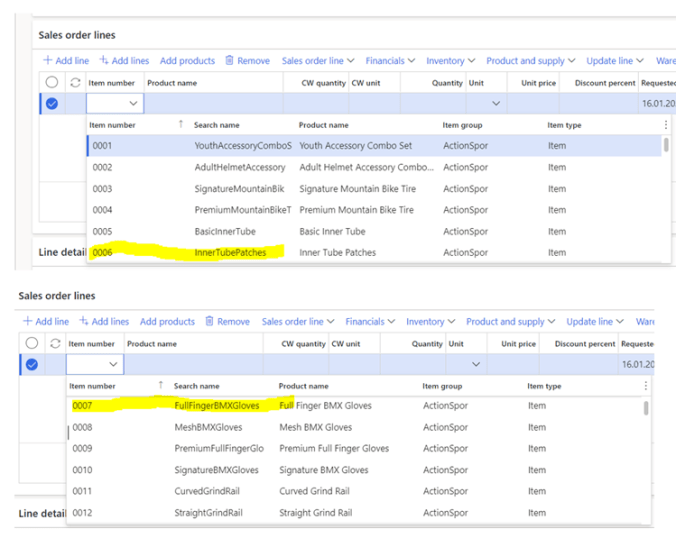Screen dimensions: 676x538
Task: Click the Remove trash icon above item 0001 list
Action: [230, 61]
